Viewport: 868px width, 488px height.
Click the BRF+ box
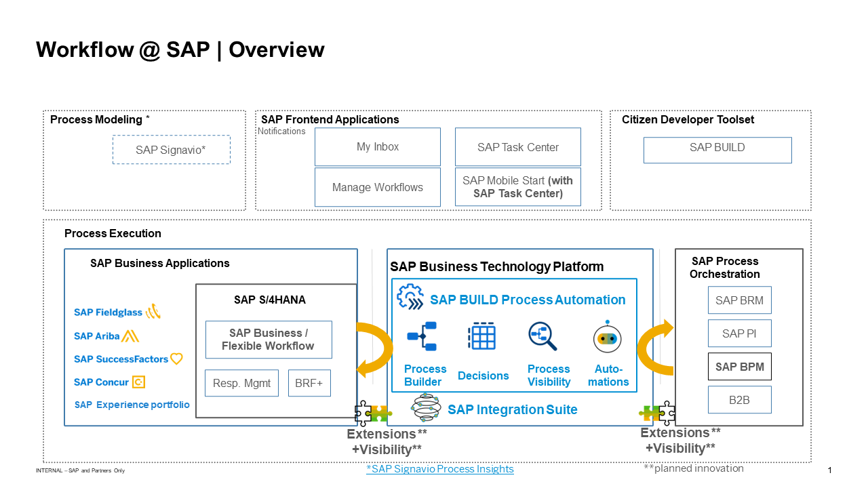(309, 384)
